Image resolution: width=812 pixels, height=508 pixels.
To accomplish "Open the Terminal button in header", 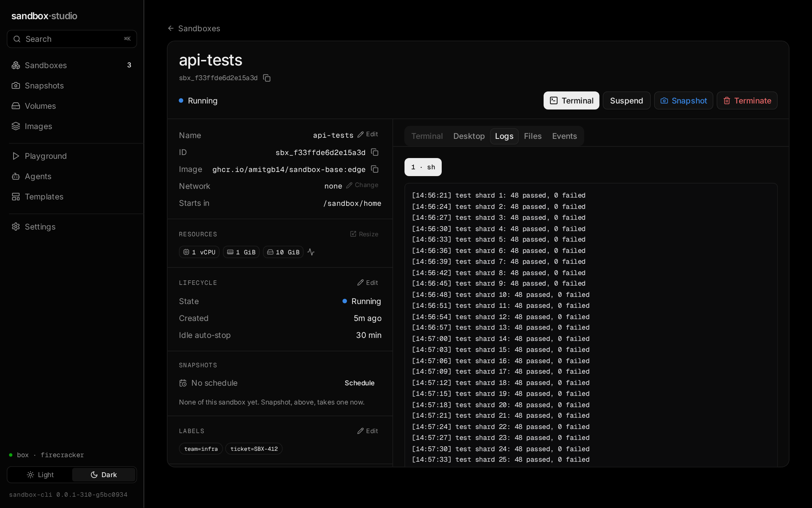I will [571, 100].
